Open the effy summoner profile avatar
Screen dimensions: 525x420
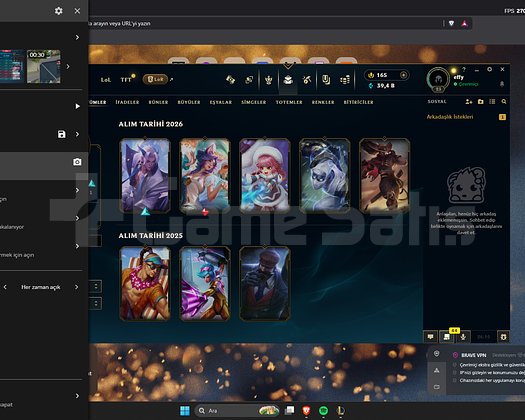point(438,79)
